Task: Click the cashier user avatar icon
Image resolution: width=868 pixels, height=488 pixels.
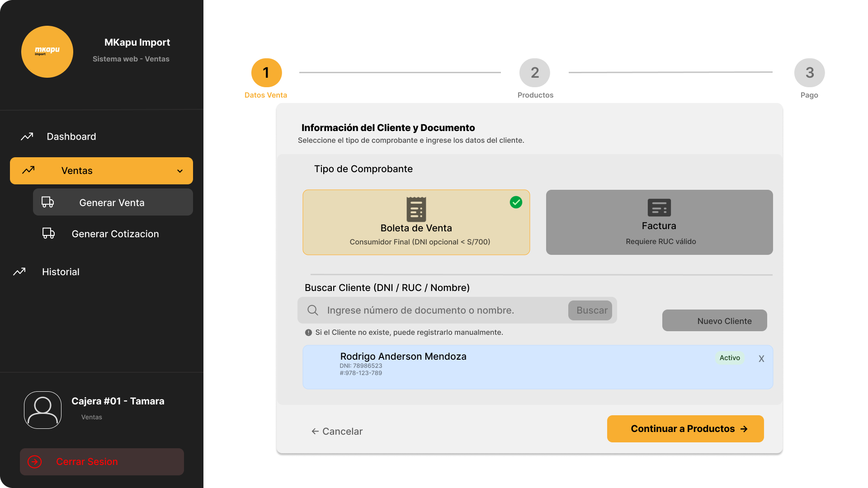Action: pyautogui.click(x=42, y=410)
